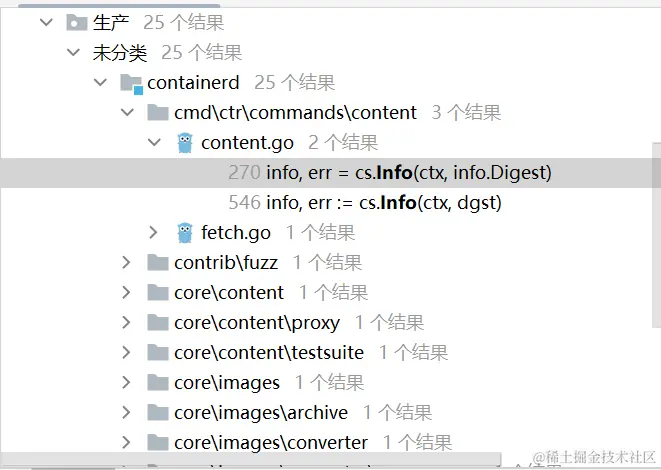Screen dimensions: 661x470
Task: Click the Go gopher icon beside content.go
Action: tap(185, 143)
